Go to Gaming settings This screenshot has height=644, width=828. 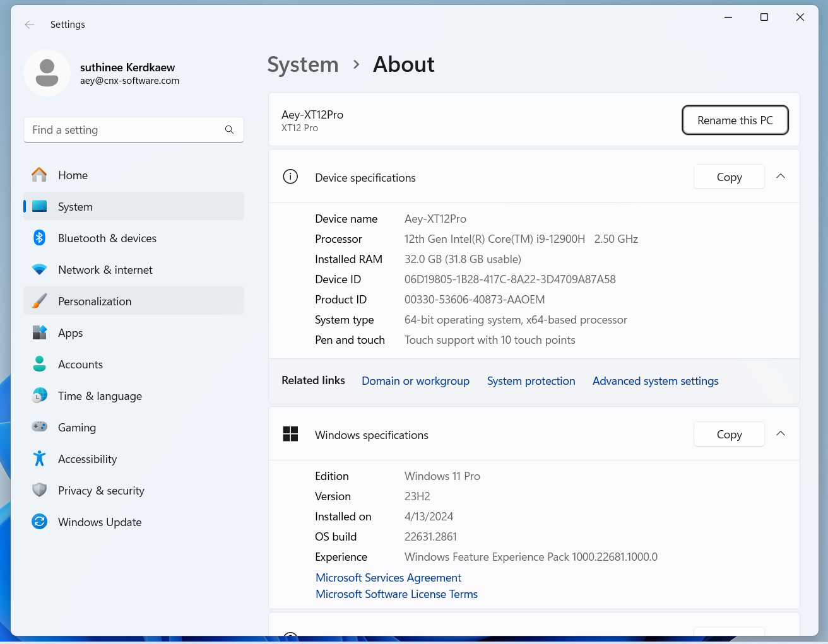point(134,427)
